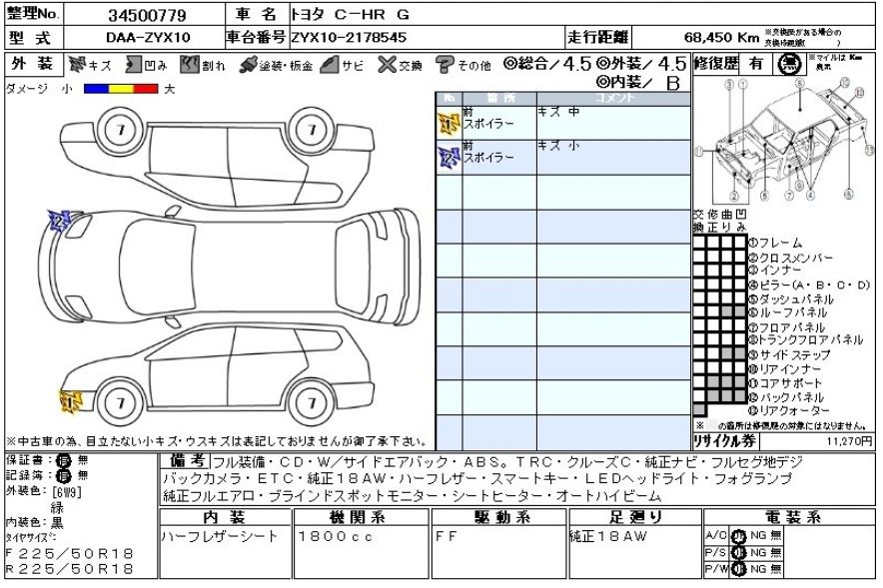Click the 車台番号 ZYX10-2178545 field
This screenshot has height=588, width=883.
coord(349,38)
